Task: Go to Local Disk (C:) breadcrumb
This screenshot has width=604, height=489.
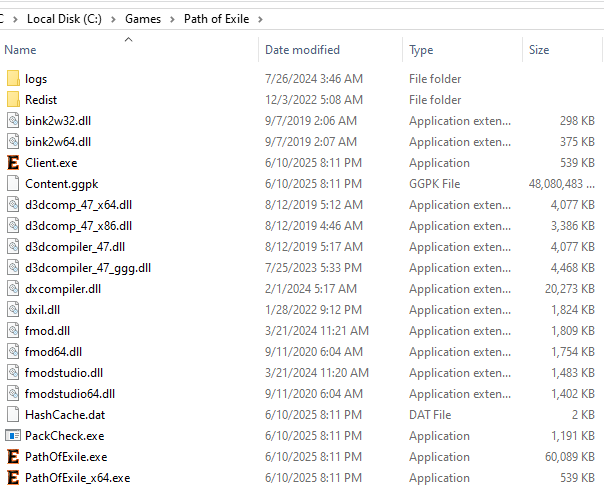Action: pos(64,19)
